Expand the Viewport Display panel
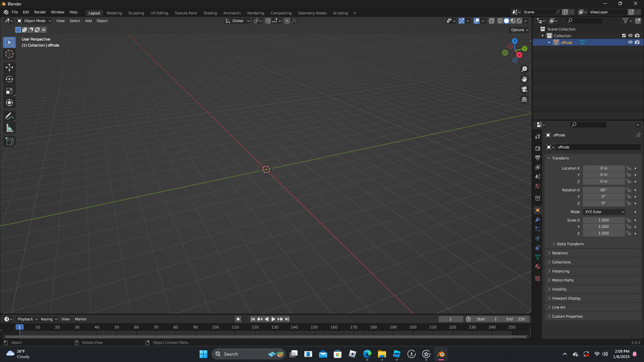 566,298
